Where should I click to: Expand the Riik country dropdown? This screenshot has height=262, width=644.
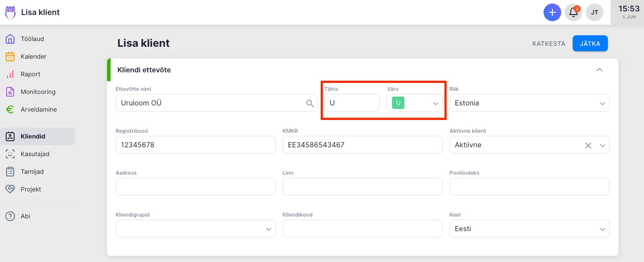click(x=602, y=103)
